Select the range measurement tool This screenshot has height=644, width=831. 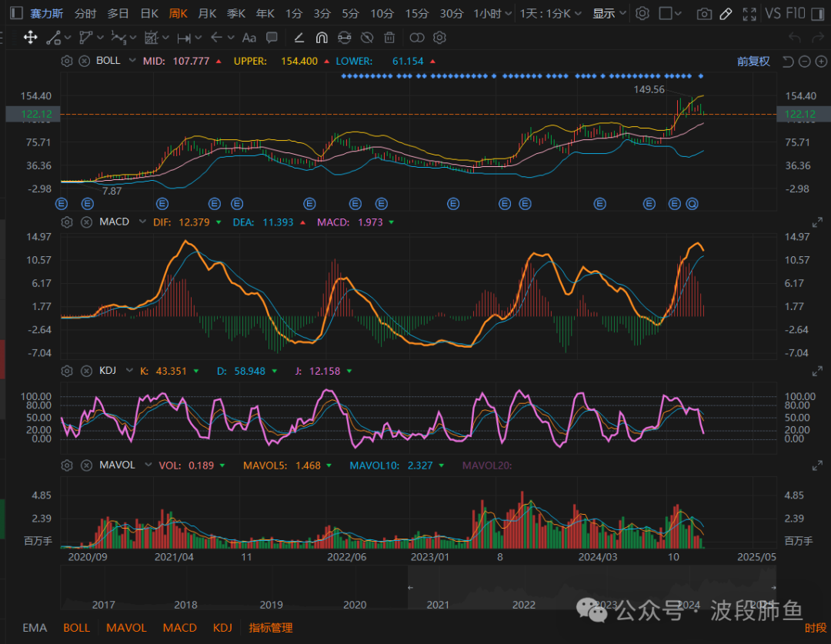[x=184, y=38]
